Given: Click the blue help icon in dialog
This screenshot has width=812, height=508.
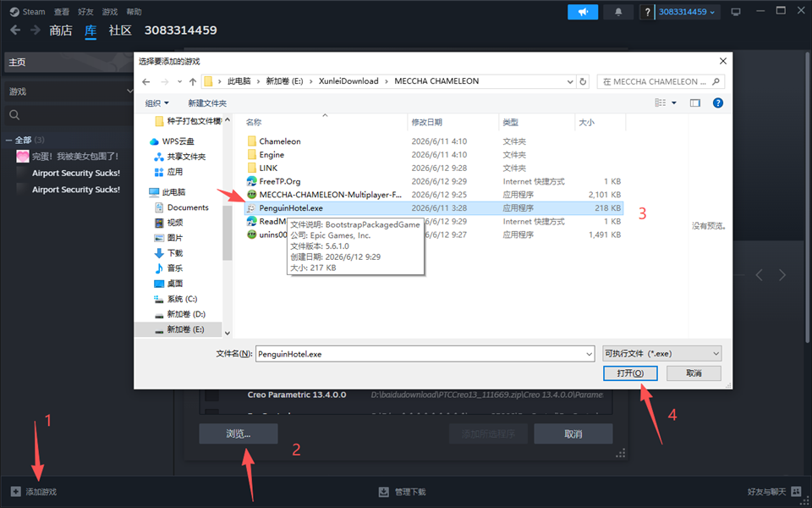Looking at the screenshot, I should click(718, 103).
